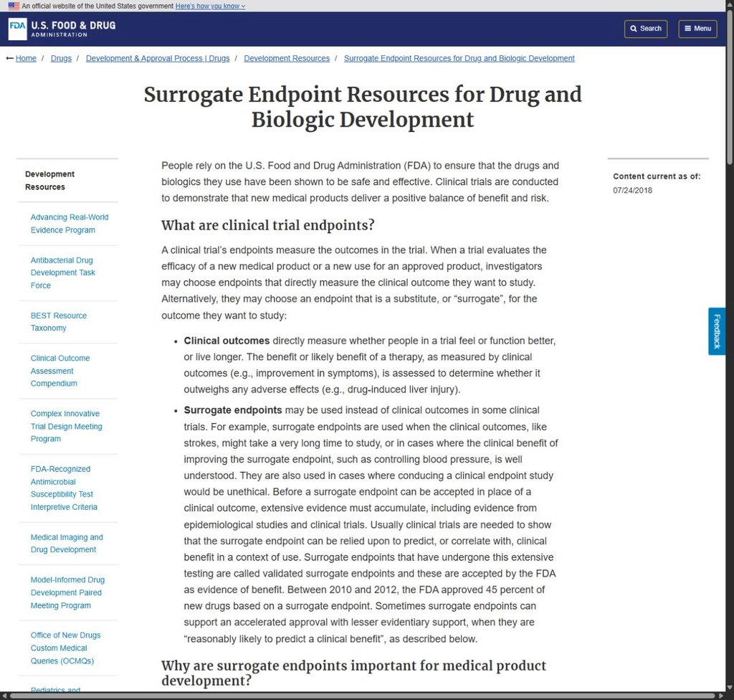Open Advancing Real-World Evidence Program link
734x700 pixels.
point(70,224)
